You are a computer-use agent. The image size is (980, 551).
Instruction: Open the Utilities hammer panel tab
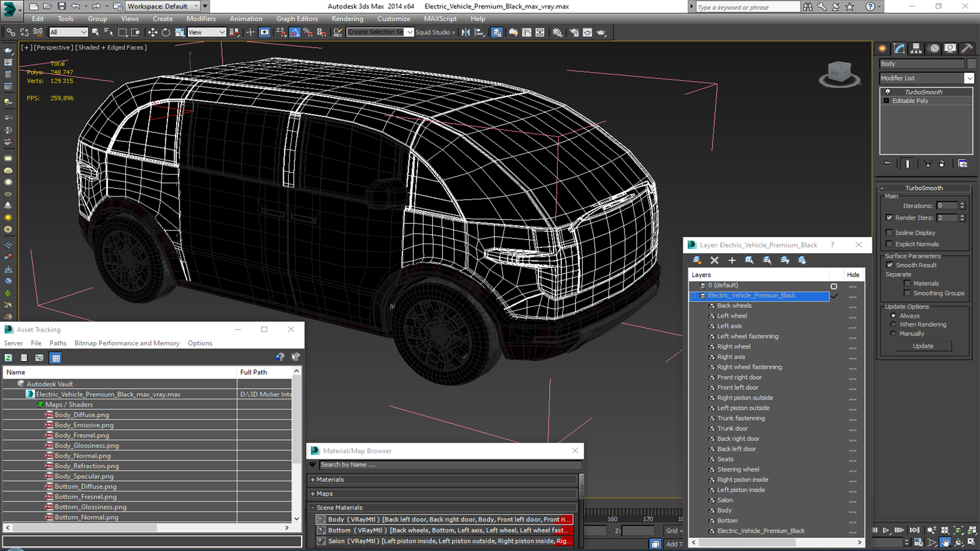[966, 48]
